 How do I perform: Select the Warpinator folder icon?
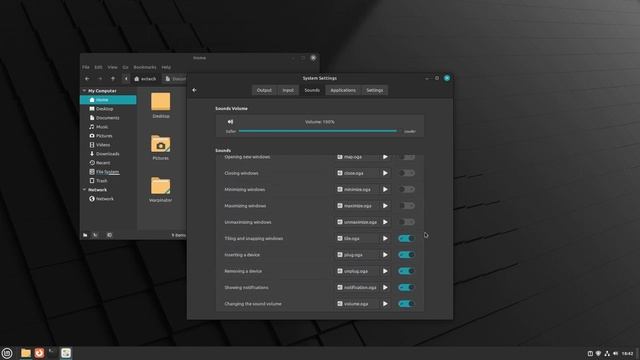click(160, 186)
